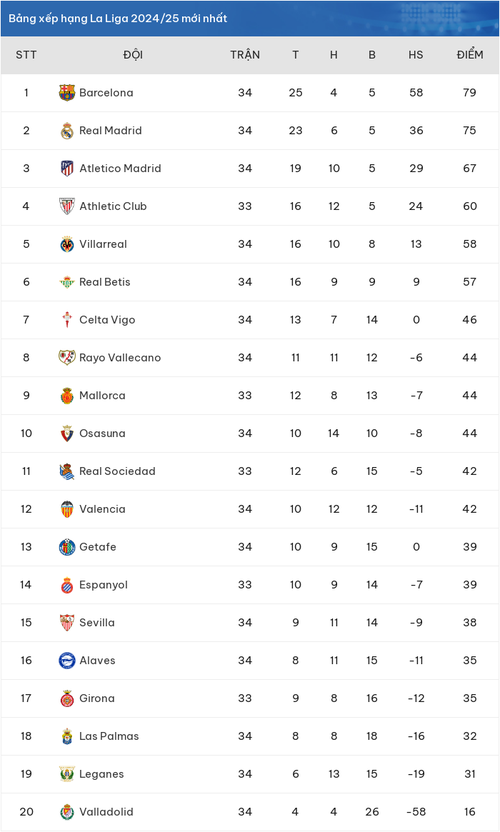
Task: Open the Real Sociedad team name
Action: pos(117,471)
